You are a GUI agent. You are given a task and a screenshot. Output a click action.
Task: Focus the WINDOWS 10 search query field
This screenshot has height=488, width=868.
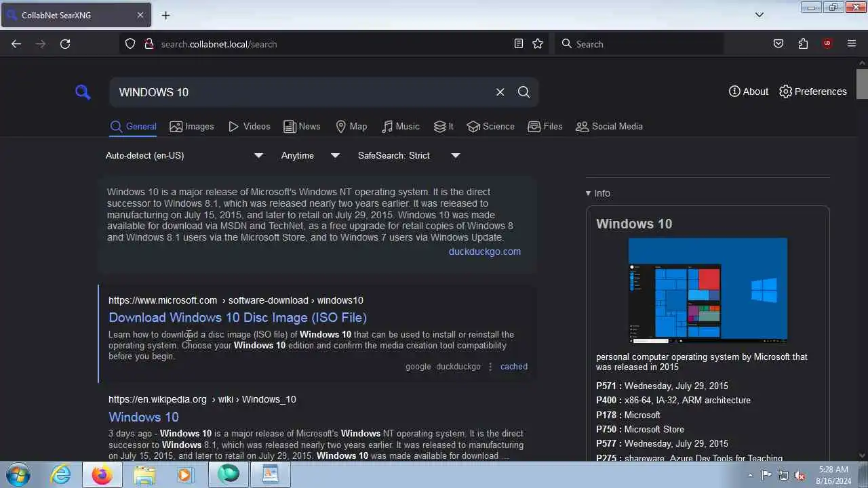point(302,92)
